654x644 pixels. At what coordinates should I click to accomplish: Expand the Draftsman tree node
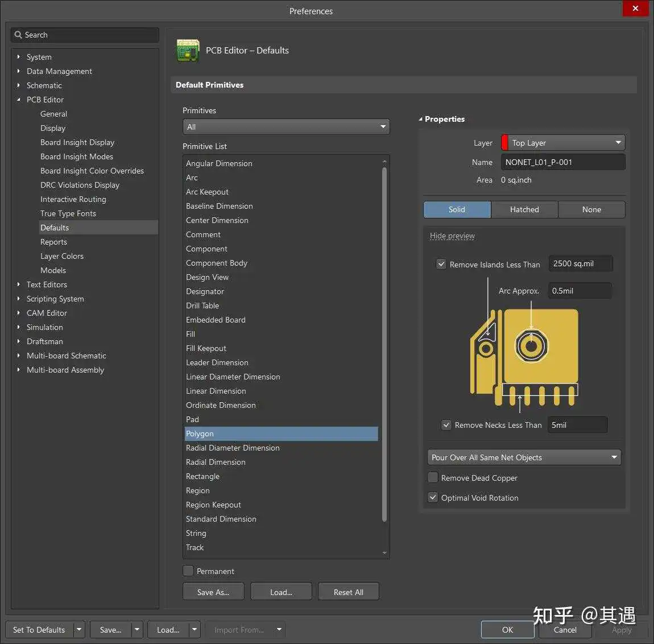point(18,341)
